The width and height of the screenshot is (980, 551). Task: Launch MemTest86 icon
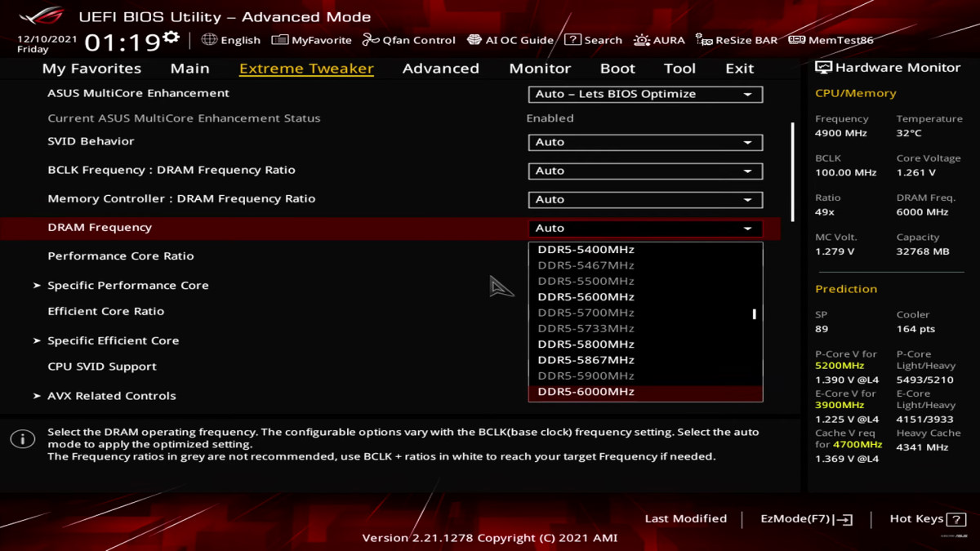796,39
